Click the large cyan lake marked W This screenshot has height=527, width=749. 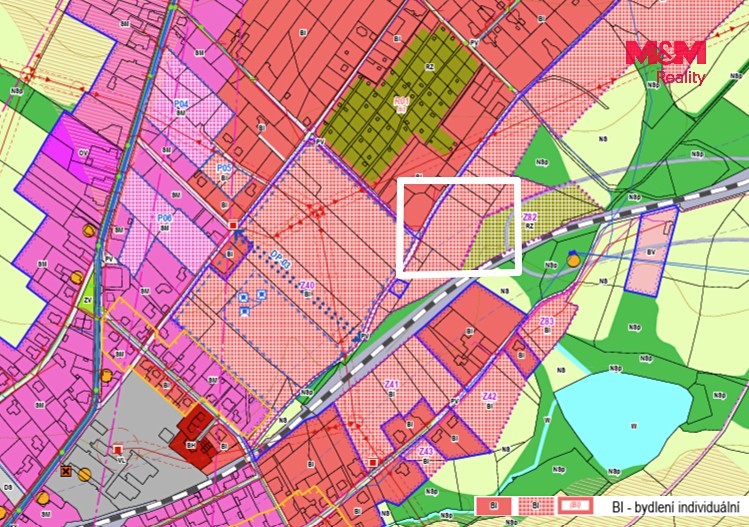pyautogui.click(x=622, y=418)
